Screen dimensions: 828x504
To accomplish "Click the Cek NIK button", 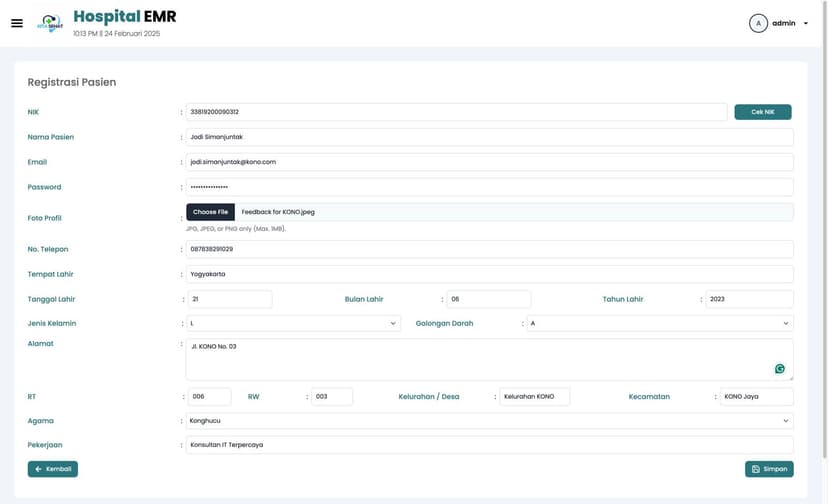I will pos(762,112).
